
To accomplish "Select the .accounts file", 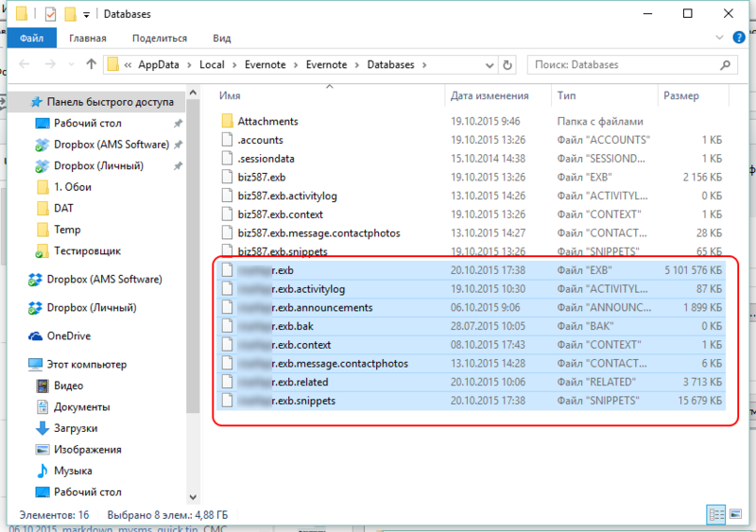I will pos(260,140).
